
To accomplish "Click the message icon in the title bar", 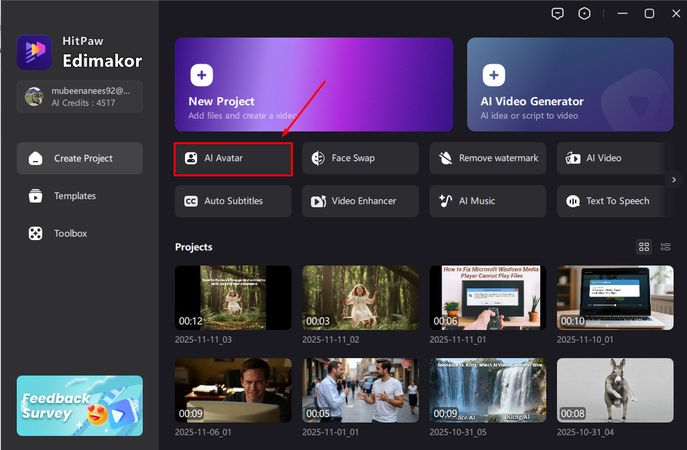I will click(558, 13).
